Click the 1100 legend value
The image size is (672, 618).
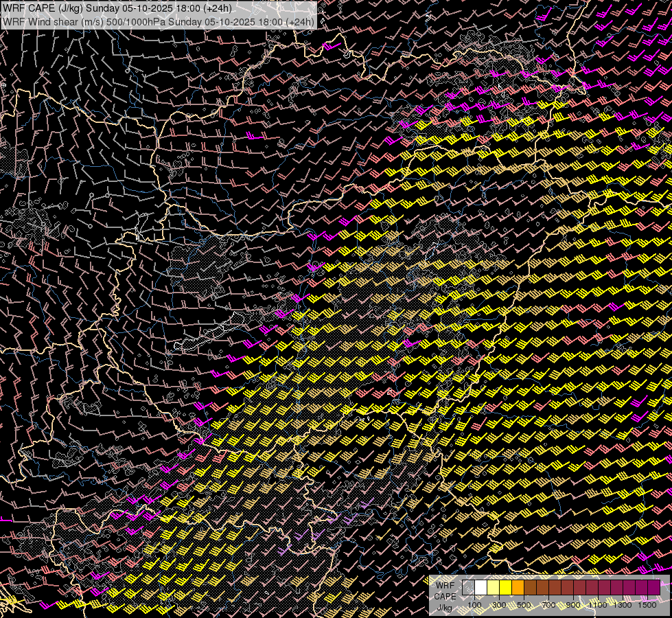tap(598, 605)
